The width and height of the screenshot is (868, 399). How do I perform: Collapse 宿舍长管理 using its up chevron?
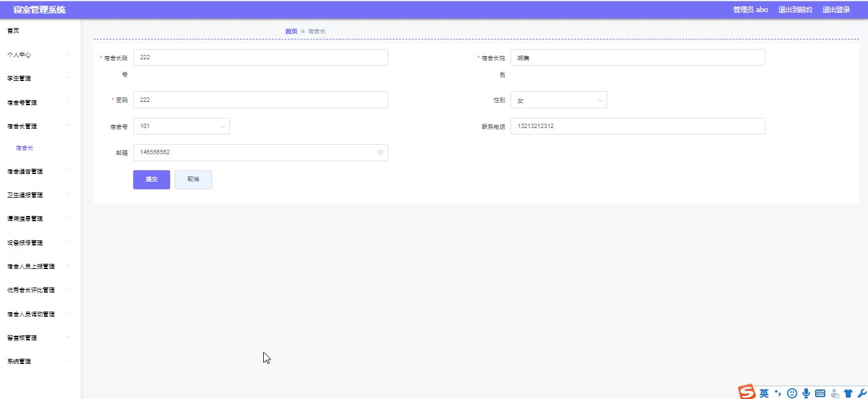click(68, 126)
